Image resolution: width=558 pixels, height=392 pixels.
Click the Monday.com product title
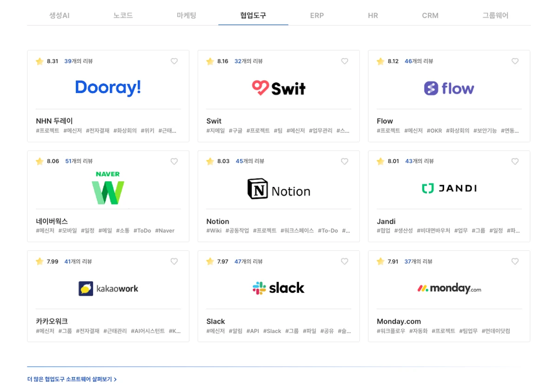(x=399, y=321)
